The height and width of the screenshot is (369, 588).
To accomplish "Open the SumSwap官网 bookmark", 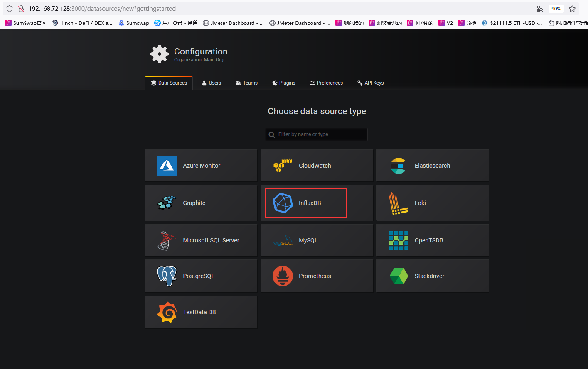I will coord(26,23).
